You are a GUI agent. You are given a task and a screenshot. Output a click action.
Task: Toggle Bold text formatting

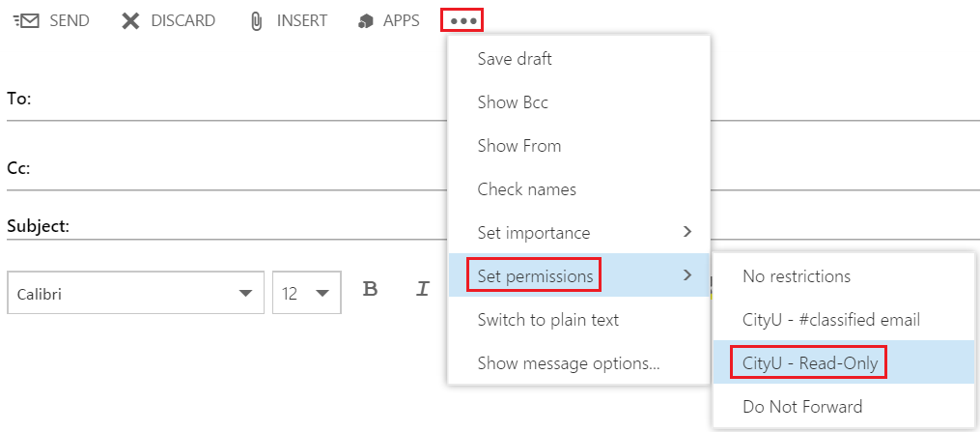pyautogui.click(x=370, y=289)
